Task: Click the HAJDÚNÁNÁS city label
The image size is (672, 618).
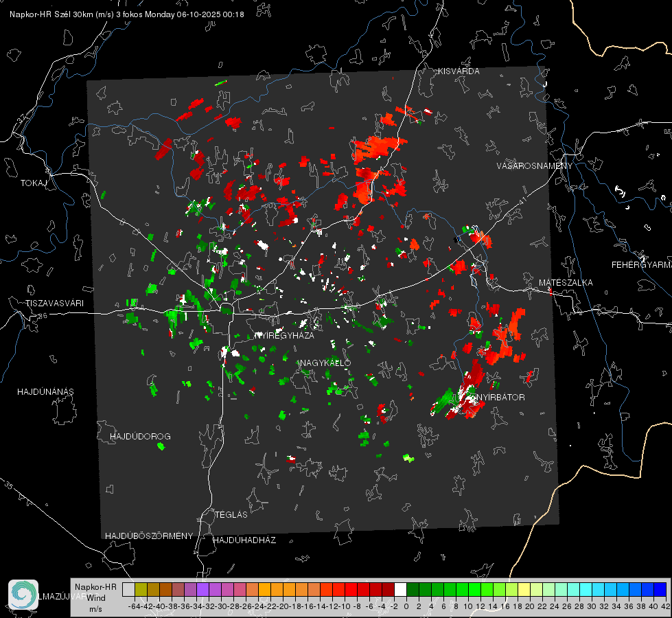Action: click(45, 392)
